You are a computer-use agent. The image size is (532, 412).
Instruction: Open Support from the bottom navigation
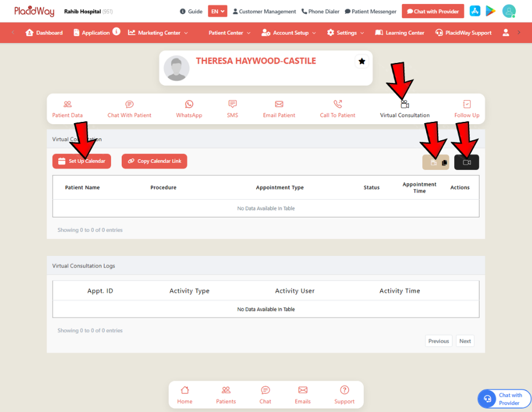[x=344, y=395]
